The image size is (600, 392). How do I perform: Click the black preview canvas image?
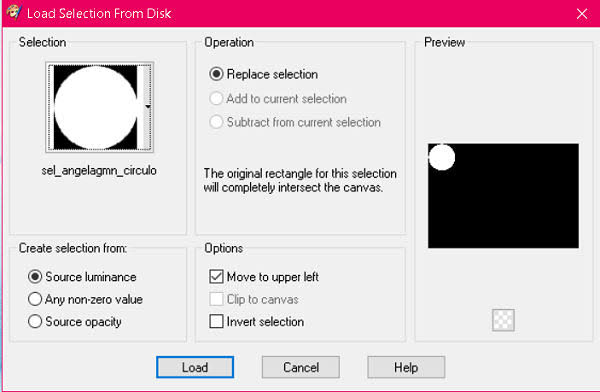pyautogui.click(x=503, y=196)
